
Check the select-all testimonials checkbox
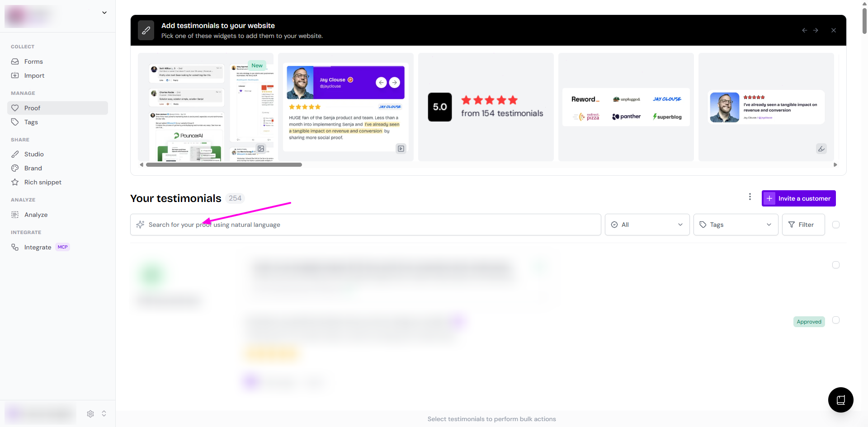pos(836,225)
